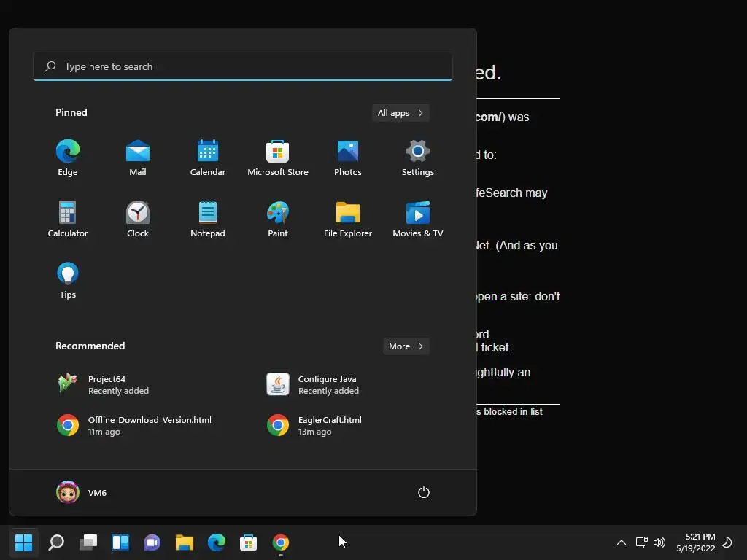This screenshot has height=560, width=747.
Task: Click the power button in Start menu
Action: pos(424,492)
